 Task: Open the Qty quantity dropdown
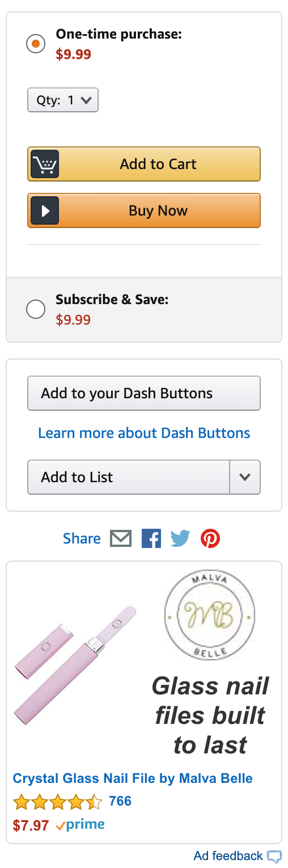coord(63,100)
